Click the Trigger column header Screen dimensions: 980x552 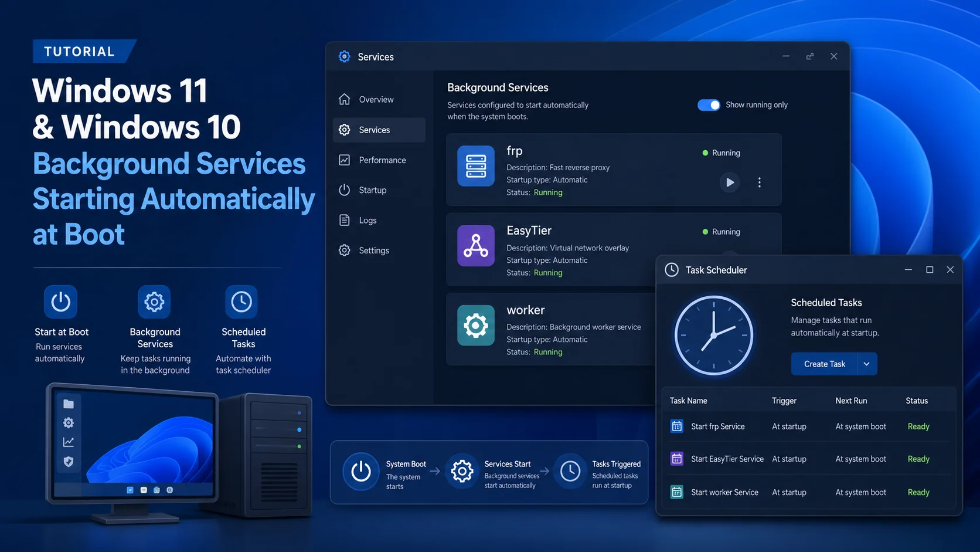click(x=784, y=401)
